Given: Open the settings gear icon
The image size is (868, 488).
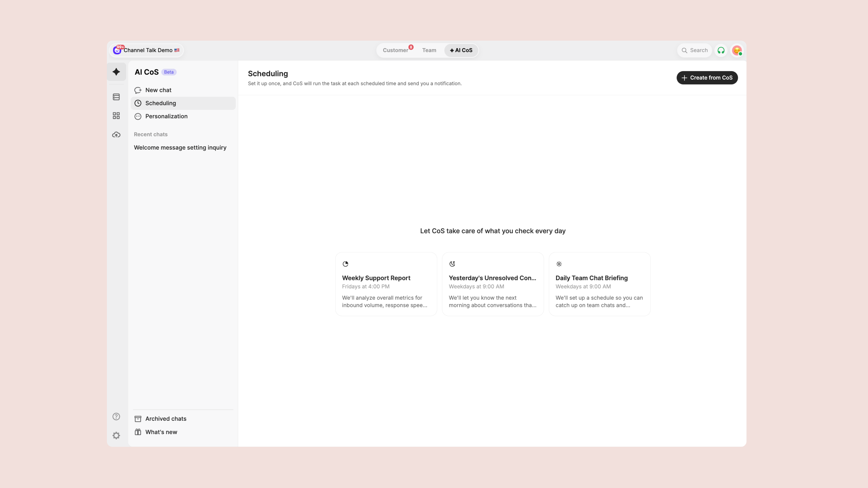Looking at the screenshot, I should click(116, 435).
